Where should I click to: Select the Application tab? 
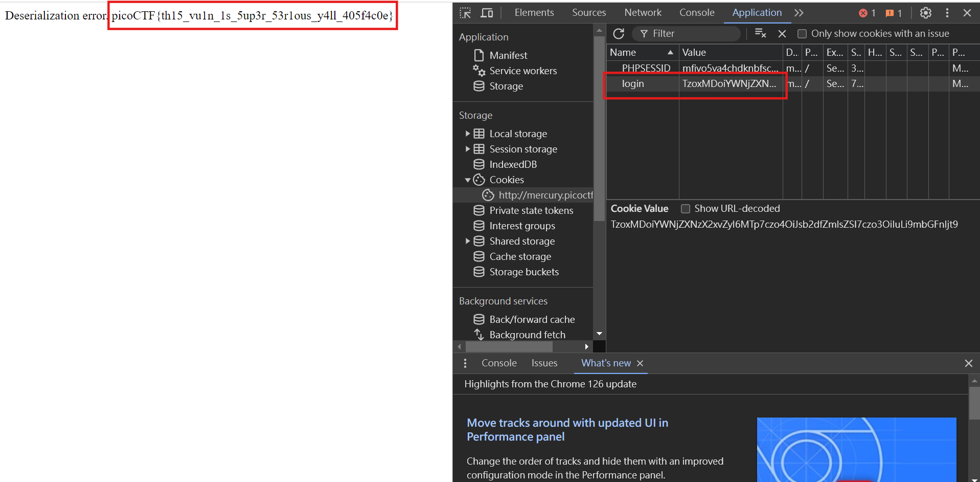point(757,12)
